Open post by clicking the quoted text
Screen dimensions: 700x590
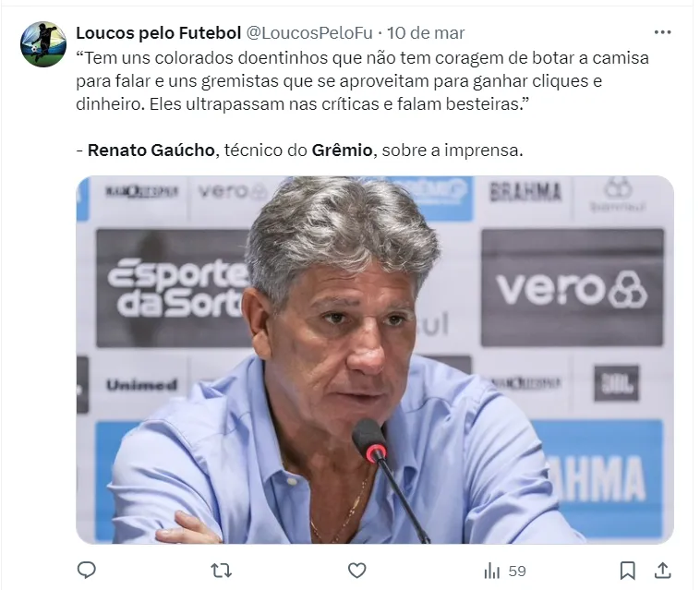362,80
